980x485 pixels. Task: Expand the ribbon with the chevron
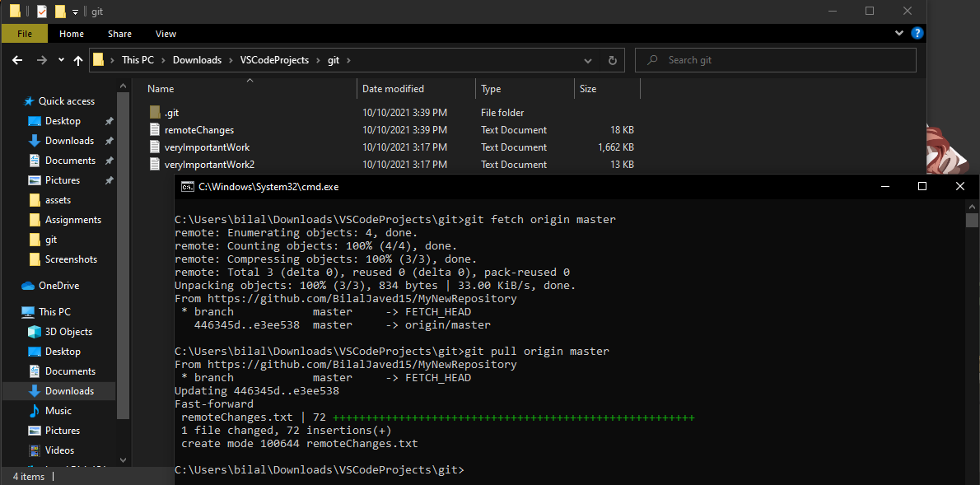898,33
